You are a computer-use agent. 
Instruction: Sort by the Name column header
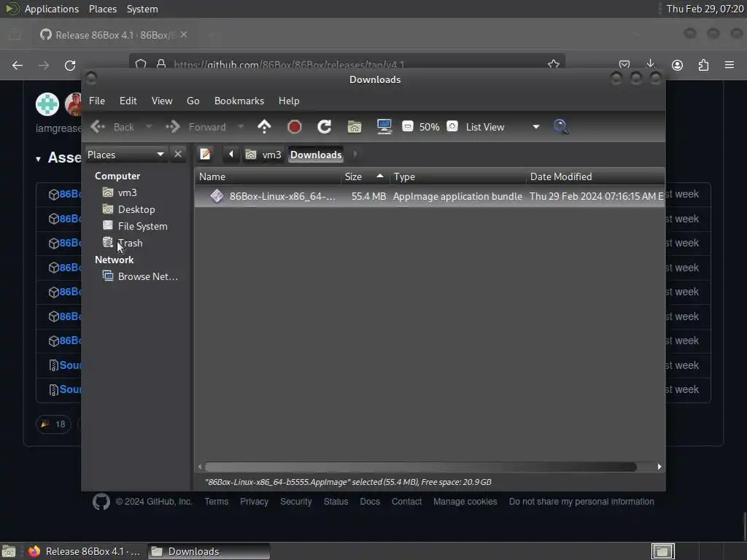coord(268,176)
